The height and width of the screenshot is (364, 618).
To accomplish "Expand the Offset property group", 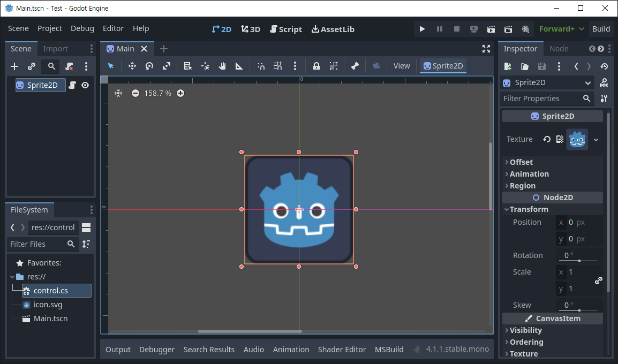I will coord(553,162).
